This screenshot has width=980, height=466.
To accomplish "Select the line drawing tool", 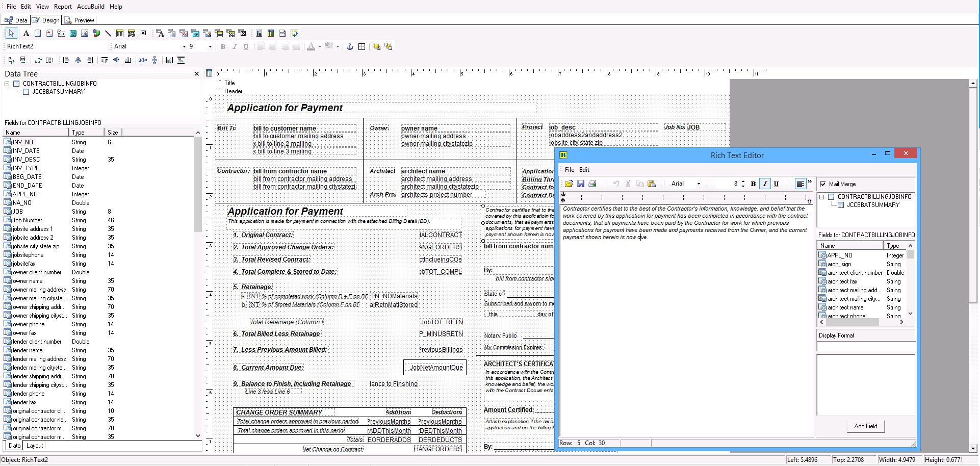I will pos(108,33).
